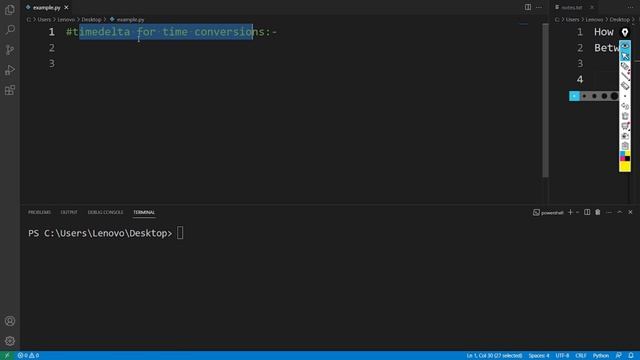Click the clipboard icon in annotation toolbar
Viewport: 640px width, 360px height.
click(x=625, y=146)
